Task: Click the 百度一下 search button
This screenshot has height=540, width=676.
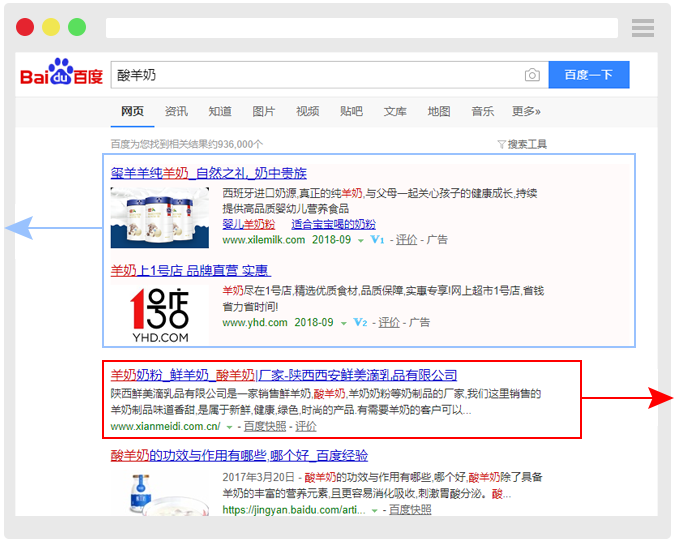Action: pos(589,75)
